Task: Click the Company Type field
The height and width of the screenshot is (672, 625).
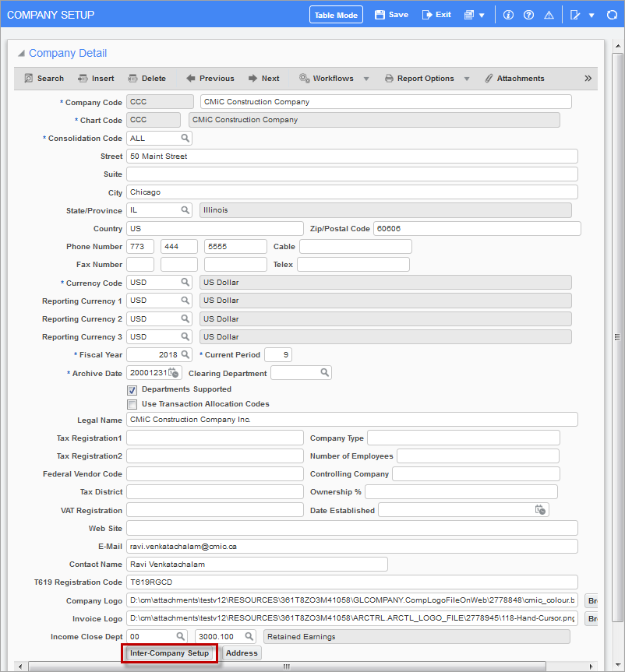Action: tap(464, 438)
